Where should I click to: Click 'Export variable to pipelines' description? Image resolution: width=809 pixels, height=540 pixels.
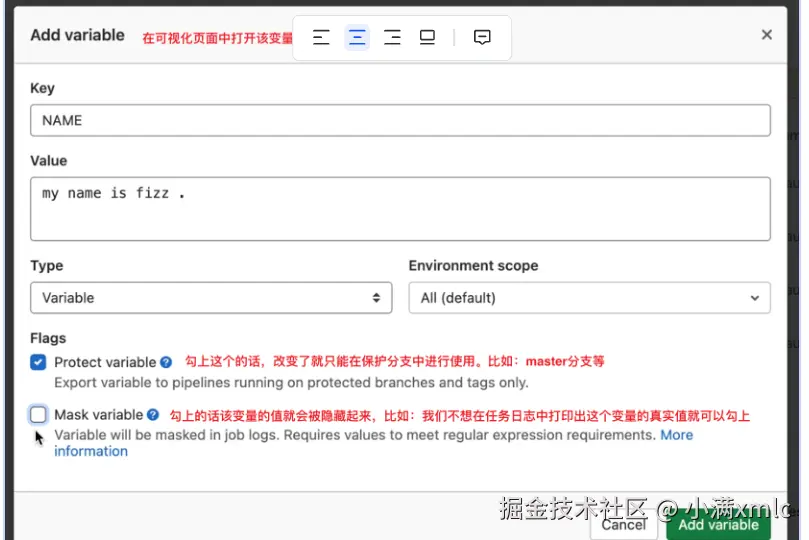click(292, 383)
